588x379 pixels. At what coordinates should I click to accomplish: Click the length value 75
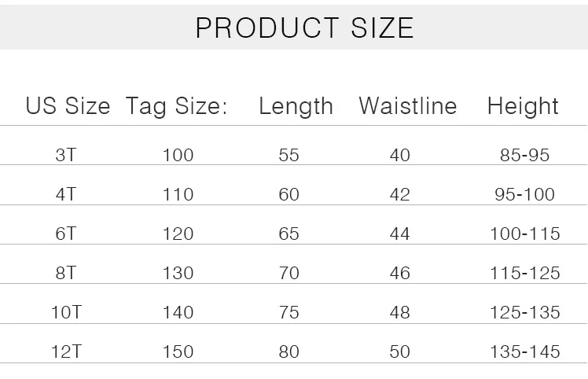point(288,312)
